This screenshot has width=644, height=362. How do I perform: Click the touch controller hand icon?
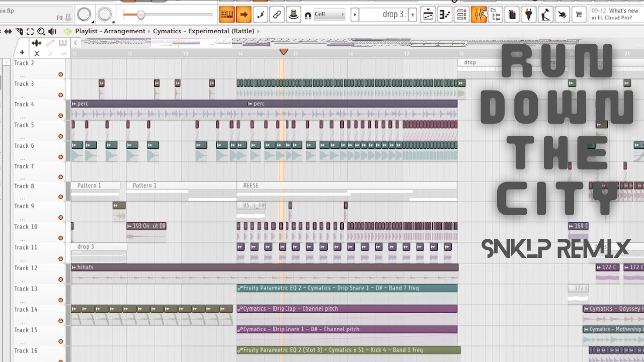coord(562,15)
